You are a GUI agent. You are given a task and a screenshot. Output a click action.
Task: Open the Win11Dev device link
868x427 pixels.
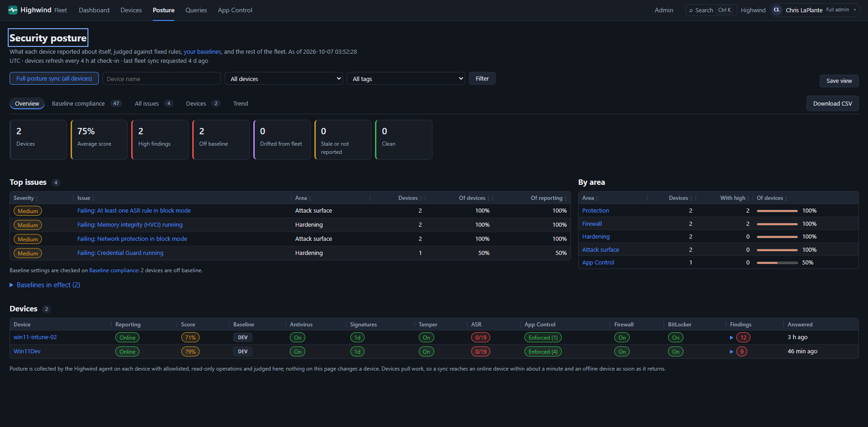pos(27,351)
